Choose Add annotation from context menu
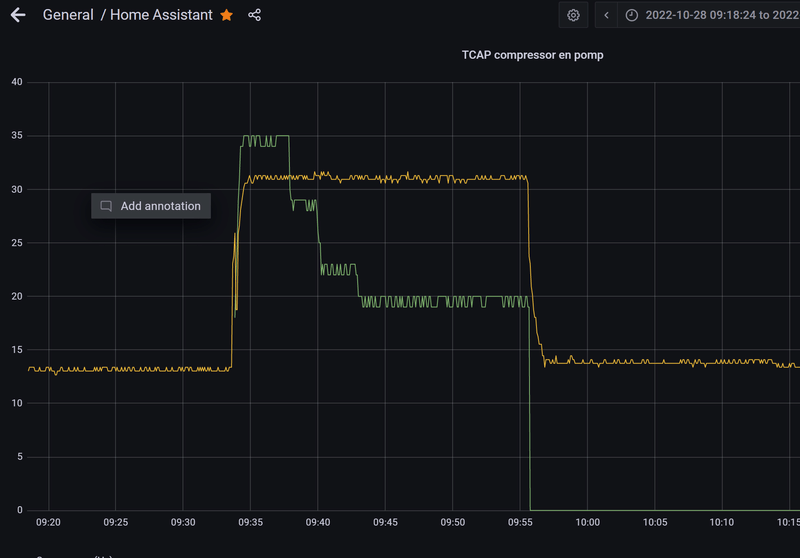 coord(151,206)
